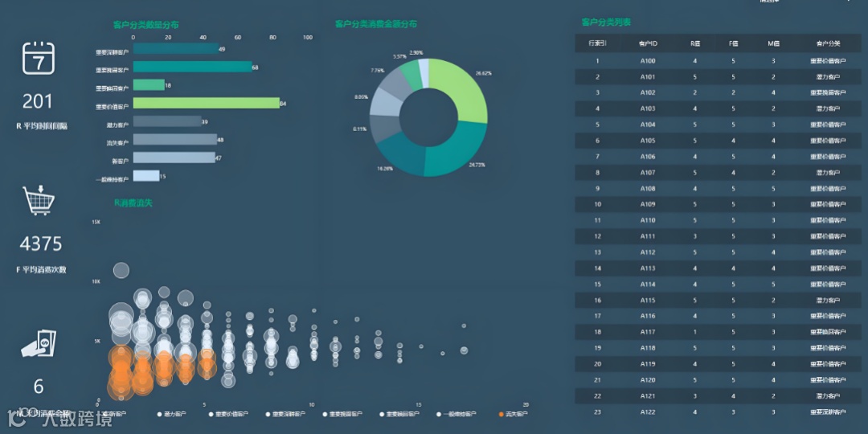Click the 7.76% gray donut slice

(395, 81)
